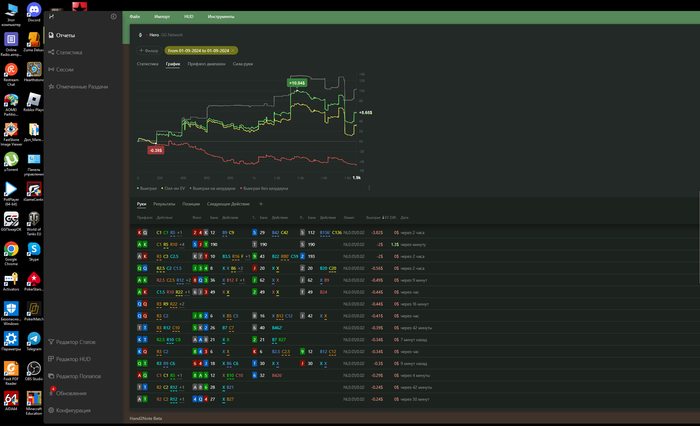
Task: Click the info icon atop the sidebar
Action: pos(113,17)
